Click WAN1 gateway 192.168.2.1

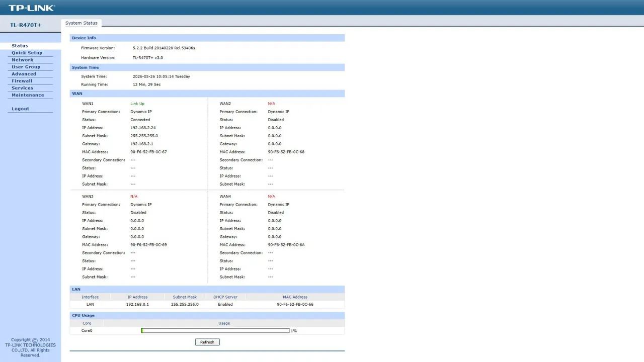(142, 144)
